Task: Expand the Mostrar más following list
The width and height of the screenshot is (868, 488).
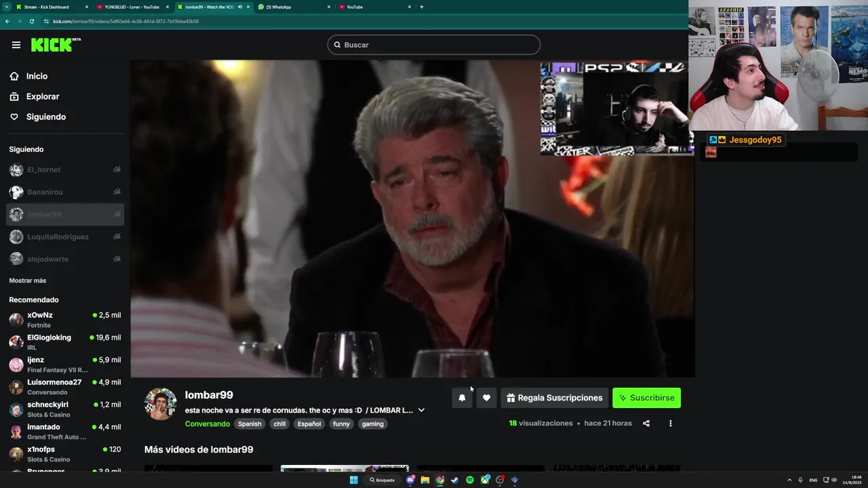Action: [x=28, y=281]
